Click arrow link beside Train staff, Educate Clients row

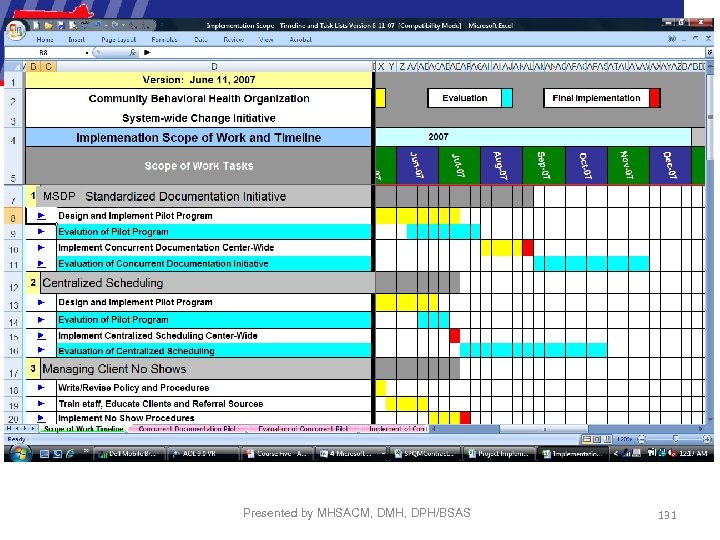[x=41, y=404]
